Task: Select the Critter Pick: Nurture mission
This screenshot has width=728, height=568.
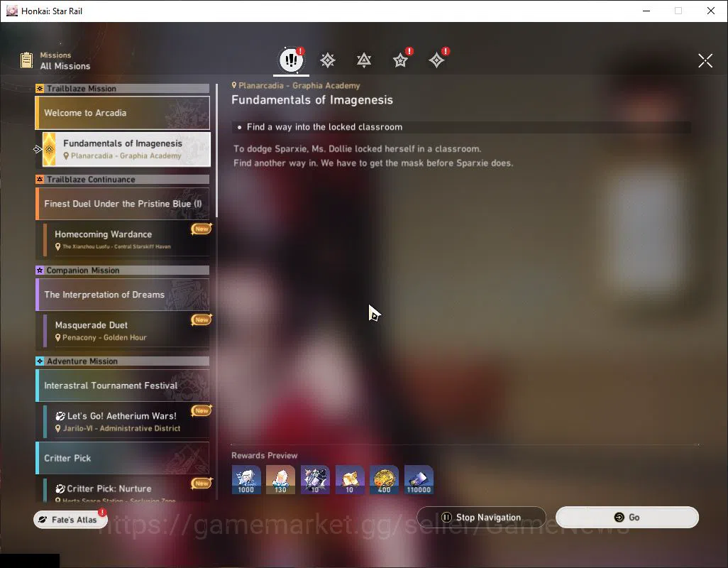Action: click(126, 489)
